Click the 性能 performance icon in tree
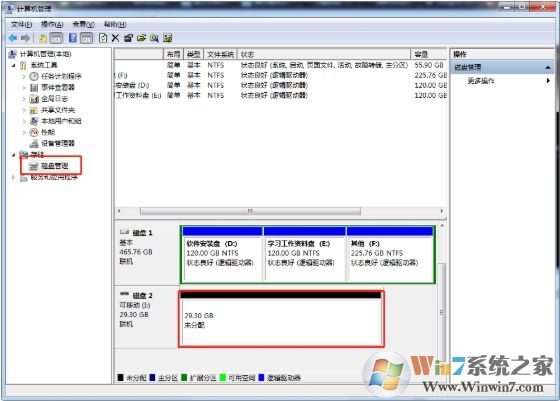The width and height of the screenshot is (560, 401). click(34, 132)
